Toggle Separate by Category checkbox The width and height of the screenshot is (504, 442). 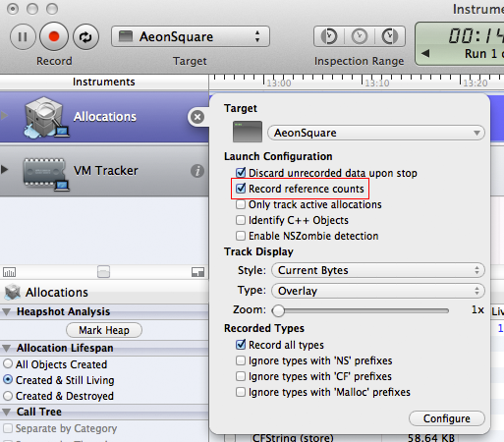(8, 428)
